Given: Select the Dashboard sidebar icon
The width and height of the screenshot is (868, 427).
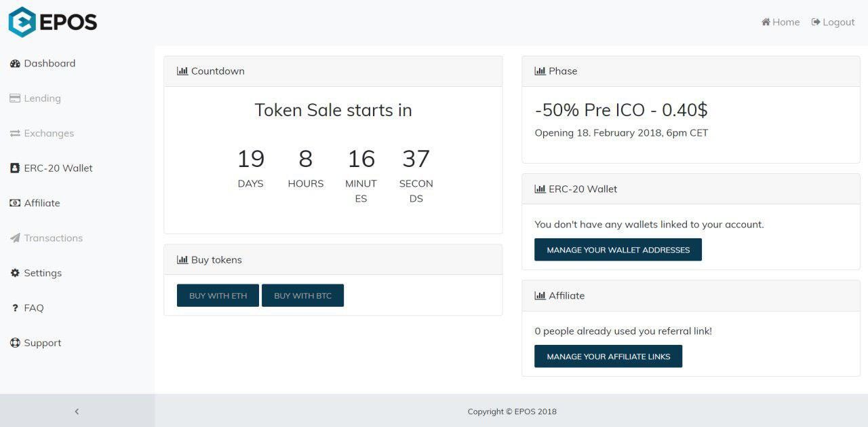Looking at the screenshot, I should (15, 63).
